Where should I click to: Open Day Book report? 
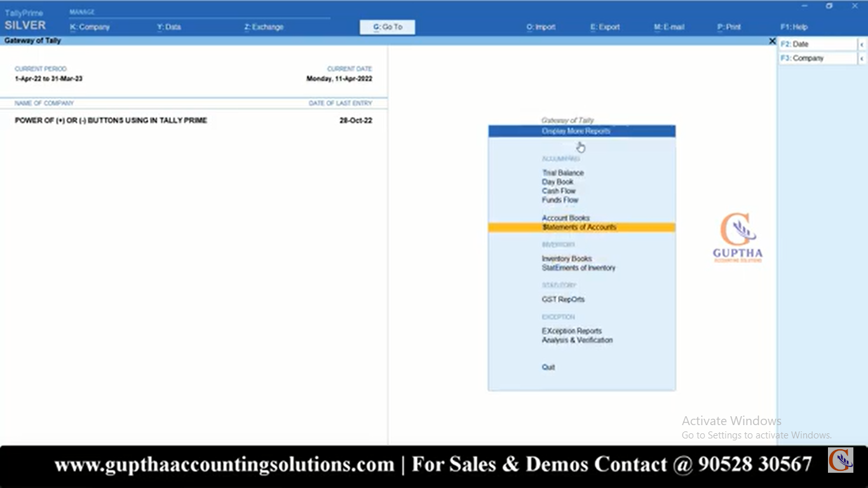tap(557, 182)
